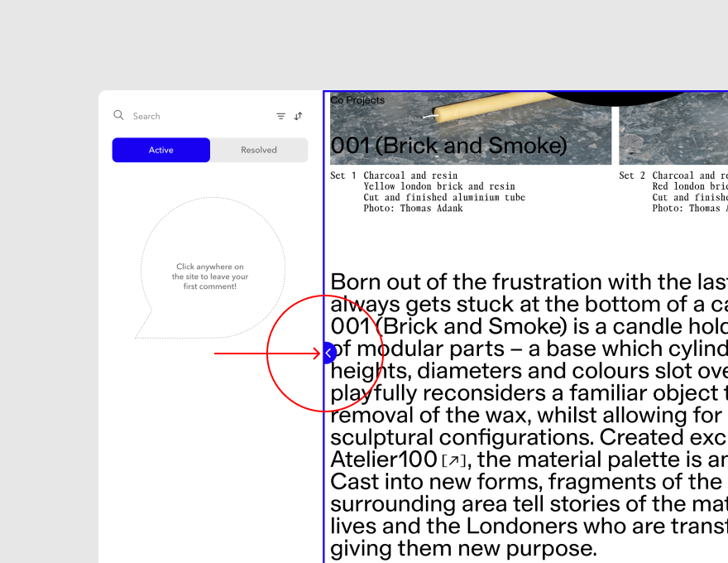Viewport: 728px width, 563px height.
Task: Click the magnifying glass search icon
Action: pyautogui.click(x=119, y=116)
